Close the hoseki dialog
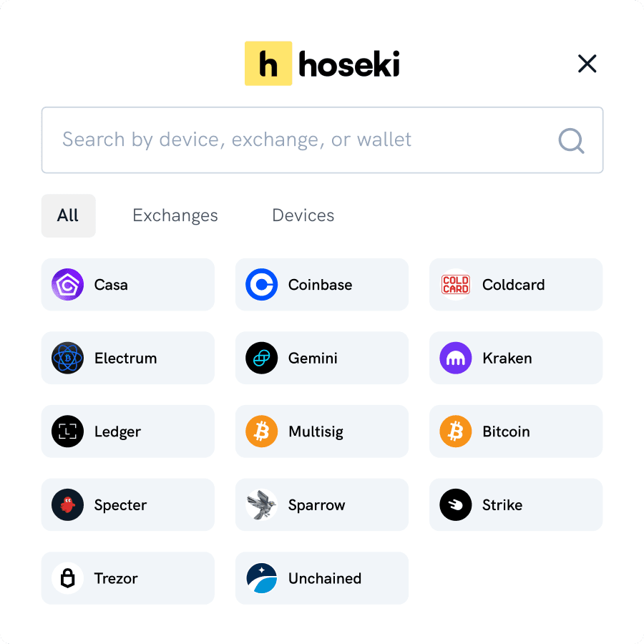 point(587,64)
